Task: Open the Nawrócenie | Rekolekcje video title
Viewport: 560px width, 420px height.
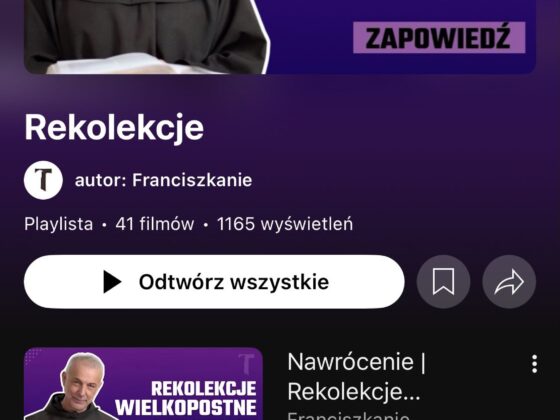Action: click(356, 377)
